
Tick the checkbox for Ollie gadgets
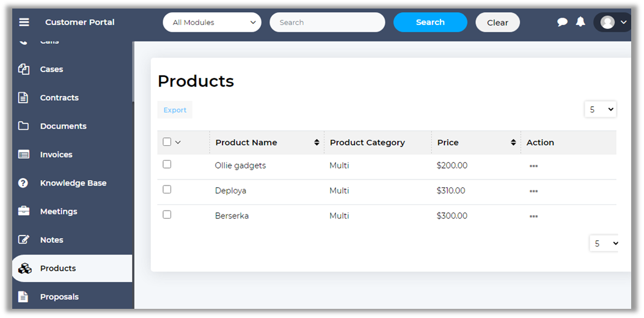(x=167, y=165)
